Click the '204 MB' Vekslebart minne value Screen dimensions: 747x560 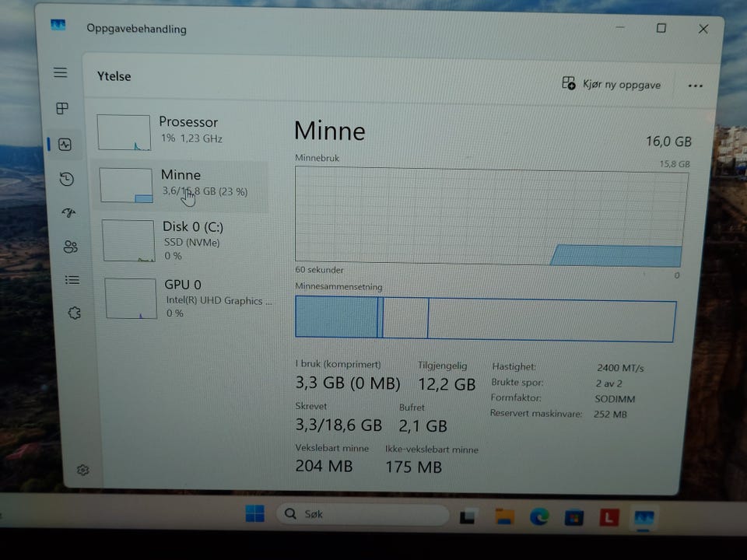[324, 466]
